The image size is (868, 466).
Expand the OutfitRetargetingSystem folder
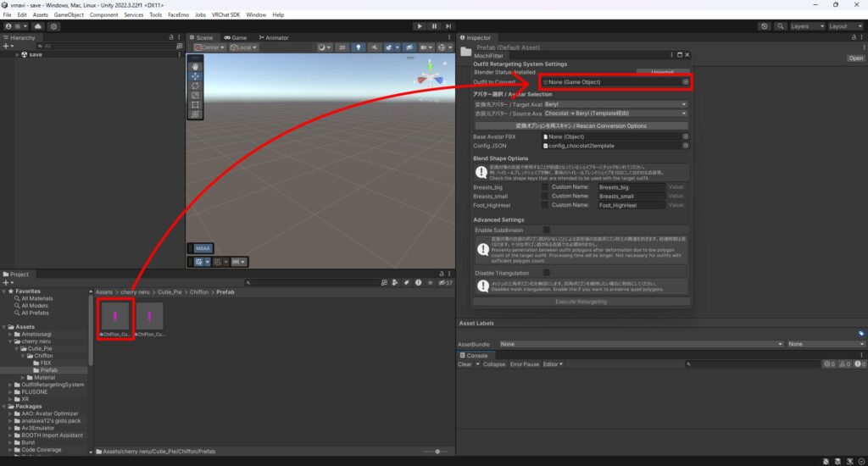11,385
